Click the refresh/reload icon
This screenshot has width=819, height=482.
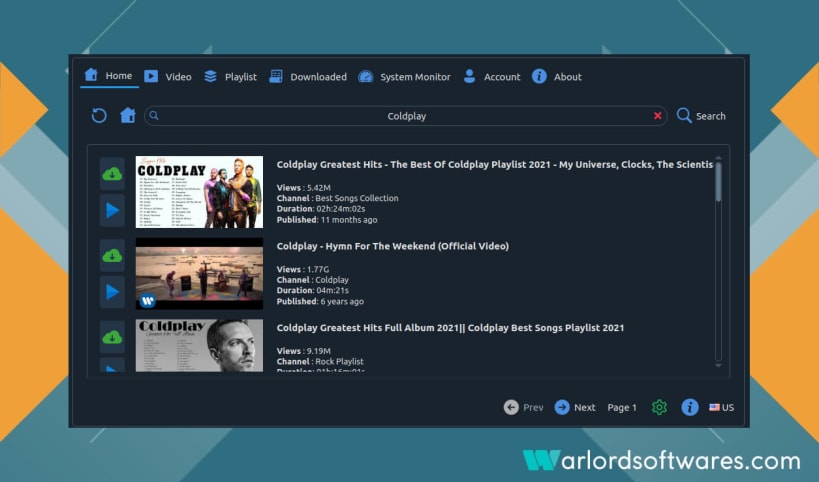99,115
